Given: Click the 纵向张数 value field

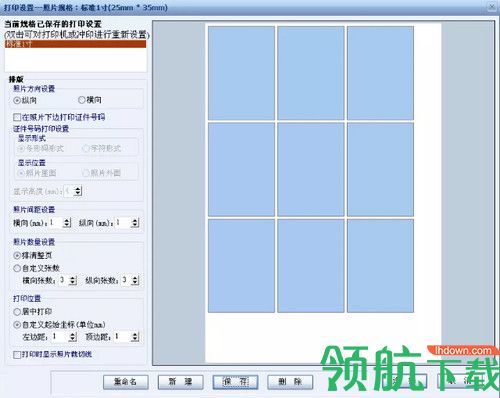Looking at the screenshot, I should tap(126, 280).
